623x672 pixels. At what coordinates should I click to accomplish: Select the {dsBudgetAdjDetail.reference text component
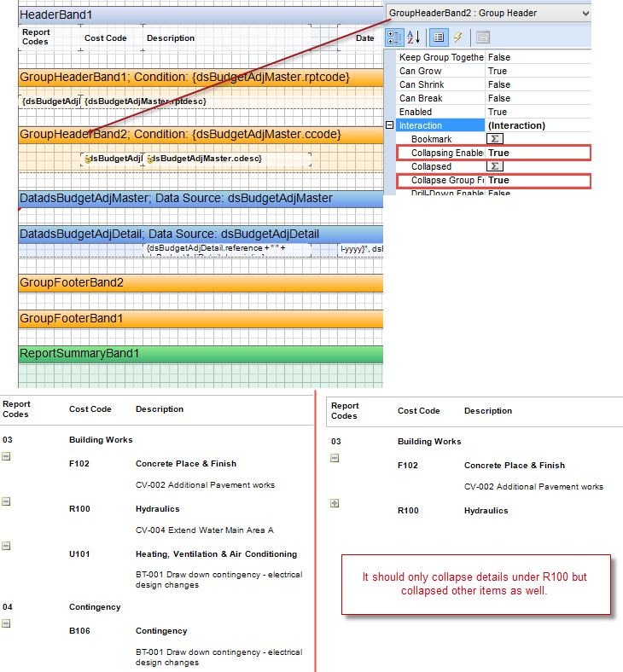click(227, 250)
